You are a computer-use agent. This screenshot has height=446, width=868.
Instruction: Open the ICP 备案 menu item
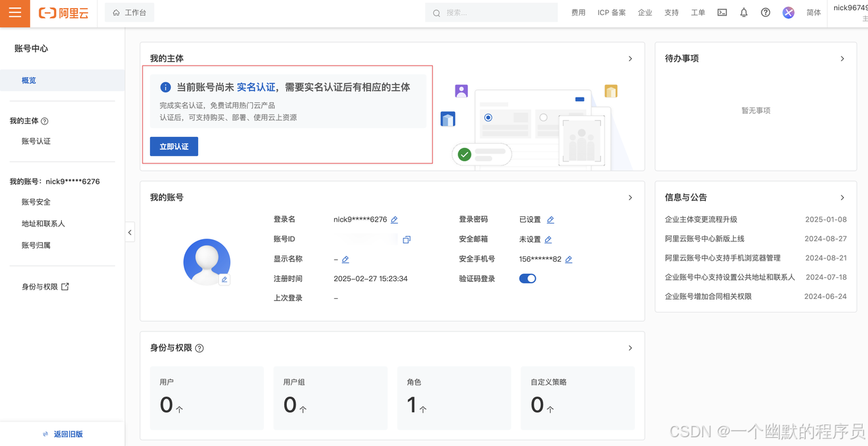pyautogui.click(x=612, y=13)
